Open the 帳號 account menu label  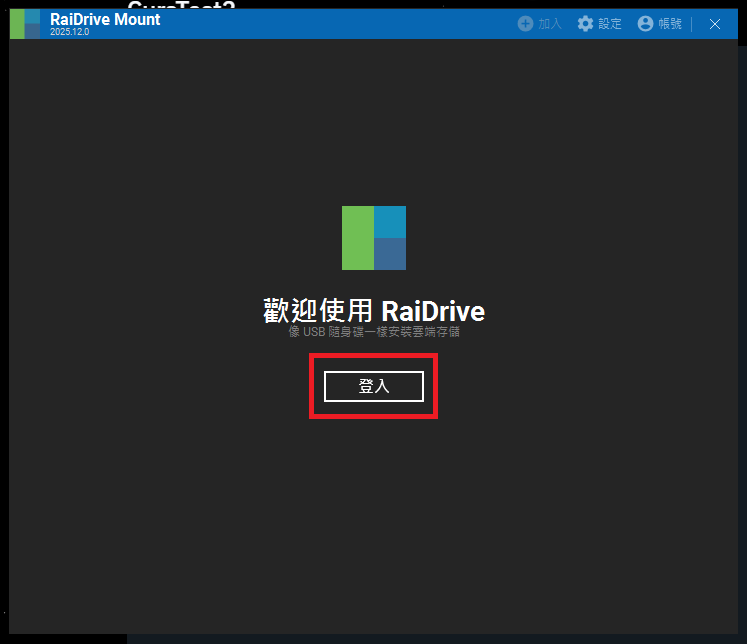click(x=670, y=24)
